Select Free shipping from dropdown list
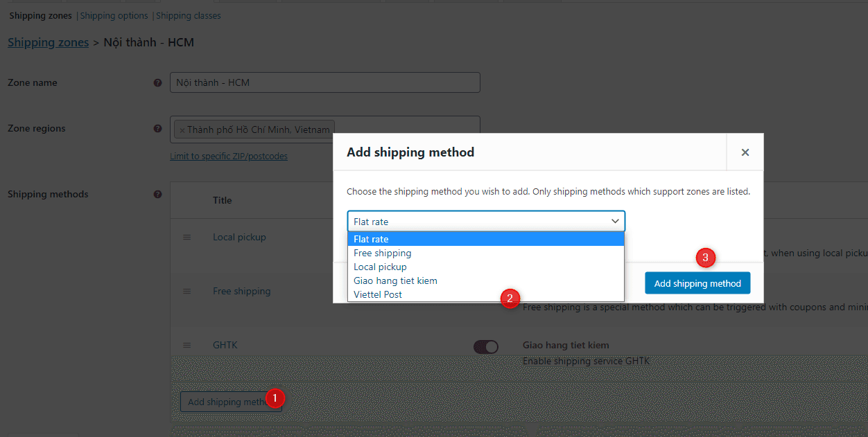 tap(383, 253)
